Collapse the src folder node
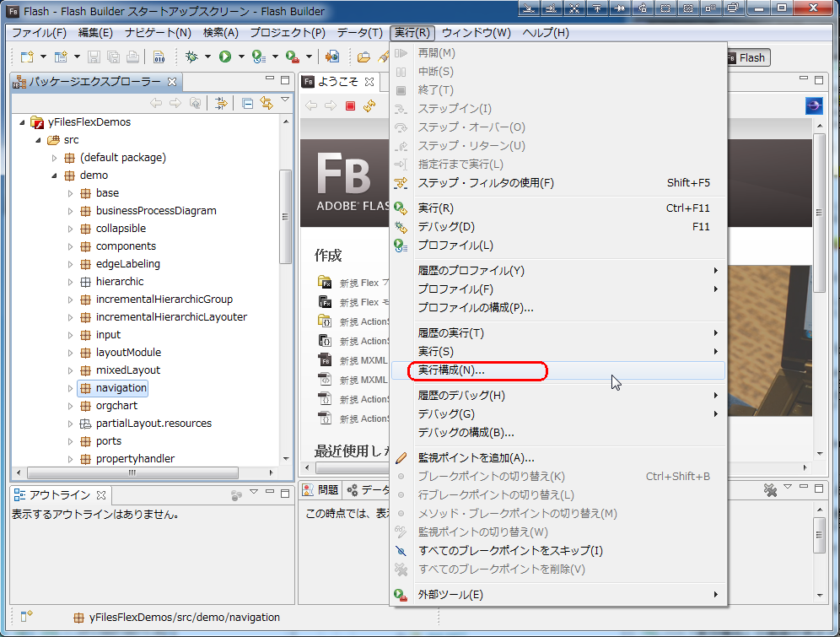840x637 pixels. tap(38, 140)
